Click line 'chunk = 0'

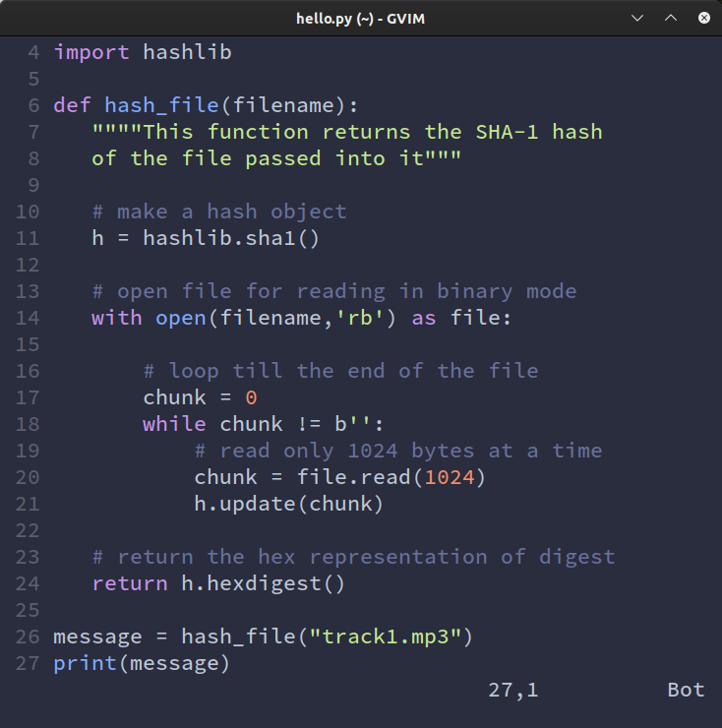[200, 397]
